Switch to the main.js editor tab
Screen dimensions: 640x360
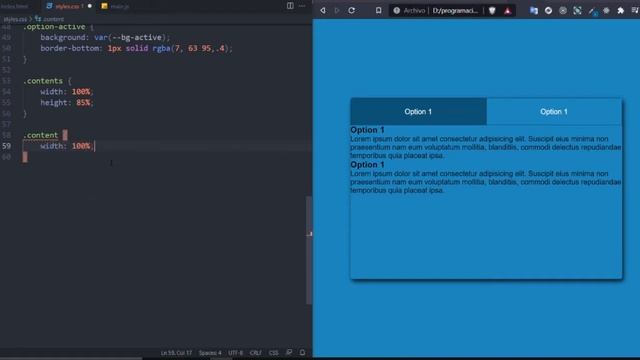point(116,6)
